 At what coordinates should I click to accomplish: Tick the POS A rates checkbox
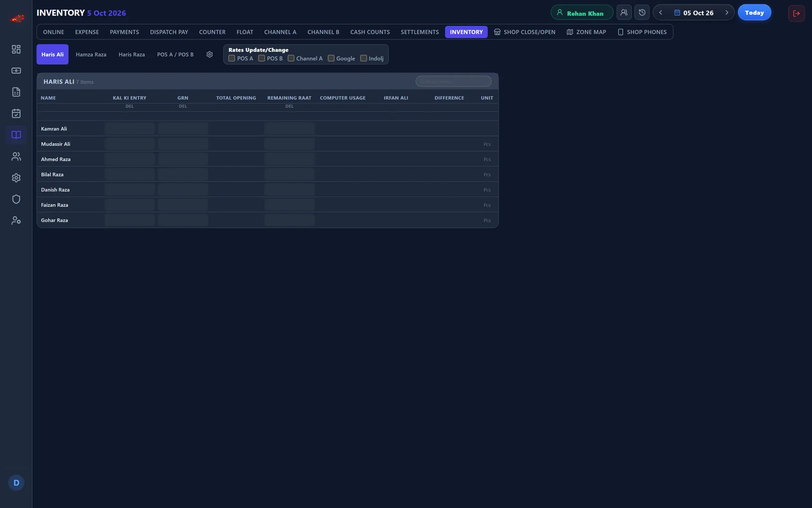[232, 58]
